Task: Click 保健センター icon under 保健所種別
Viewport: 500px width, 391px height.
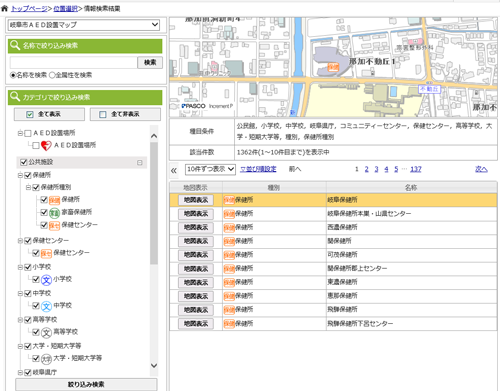Action: [54, 226]
